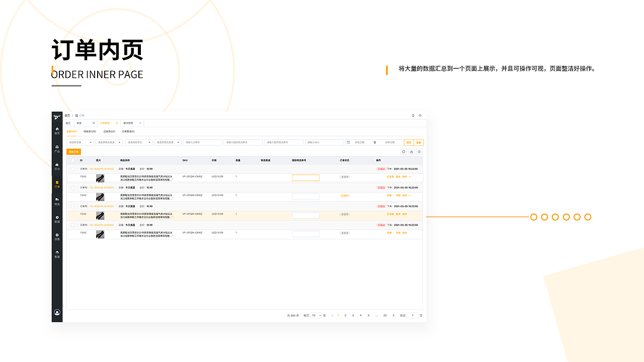Click the 前往 page number input
644x362 pixels.
[x=413, y=315]
